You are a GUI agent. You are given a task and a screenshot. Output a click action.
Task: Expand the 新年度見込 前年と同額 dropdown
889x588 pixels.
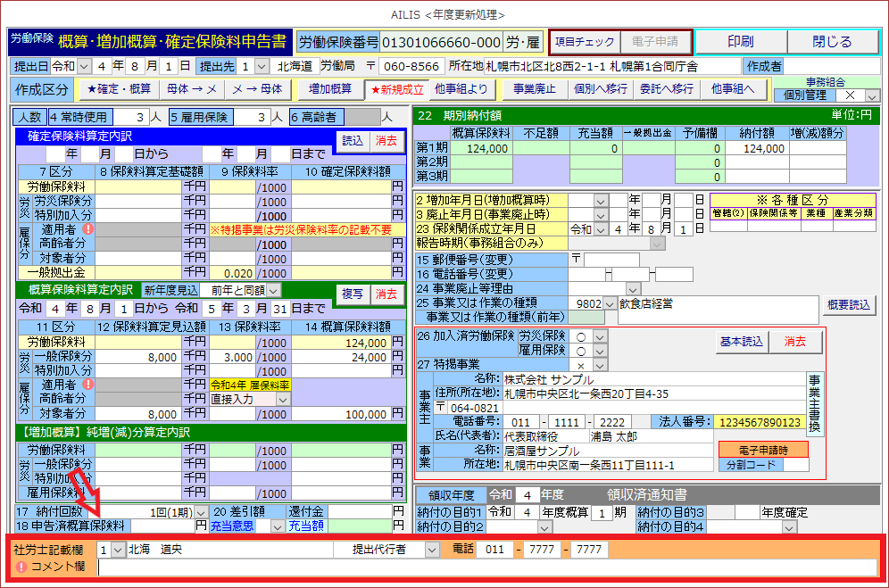pyautogui.click(x=273, y=290)
